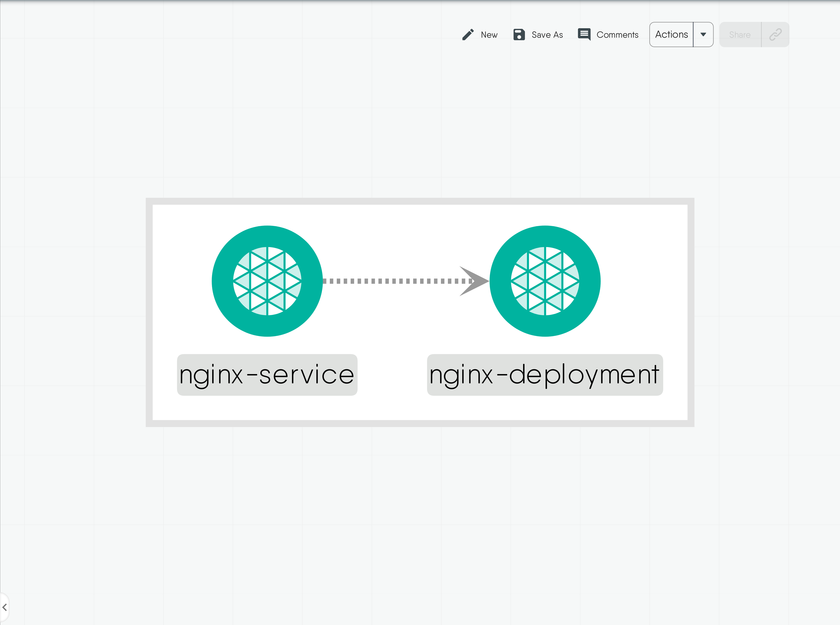Screen dimensions: 840x625
Task: Click the Save As text label
Action: [547, 35]
